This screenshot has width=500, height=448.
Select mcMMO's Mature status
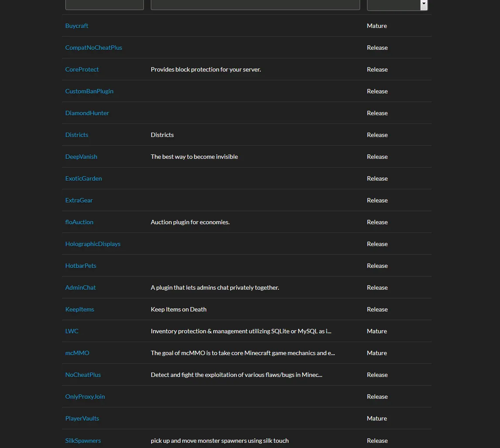(x=377, y=353)
